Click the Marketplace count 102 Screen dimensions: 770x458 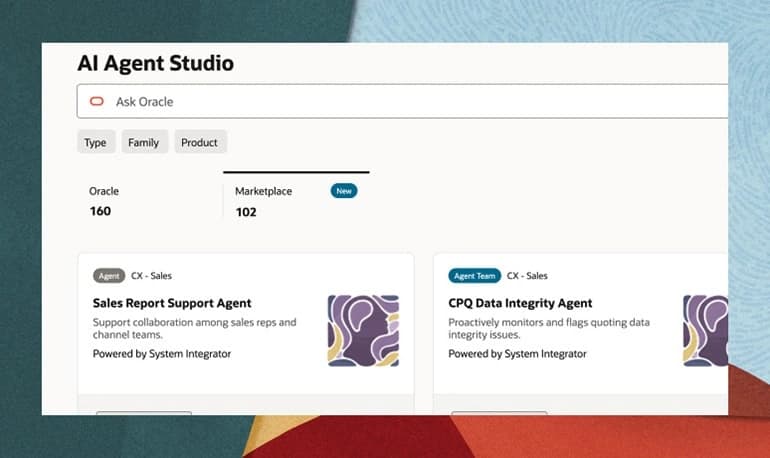246,212
